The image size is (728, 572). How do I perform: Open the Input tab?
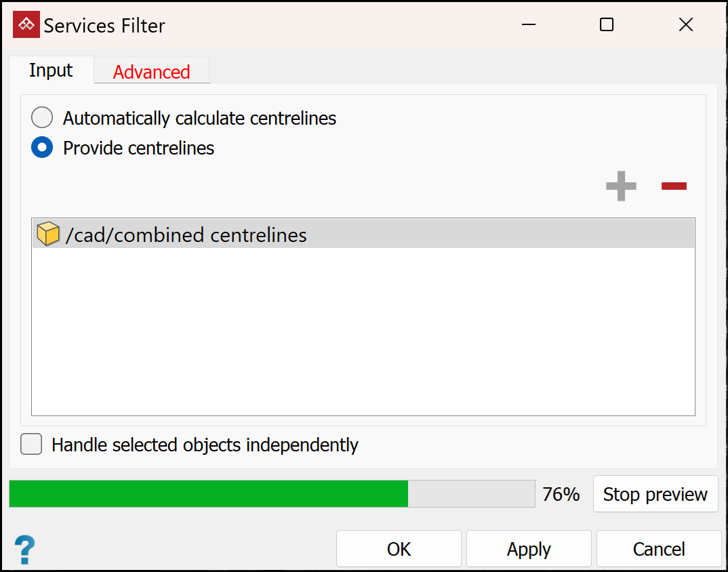(x=51, y=70)
